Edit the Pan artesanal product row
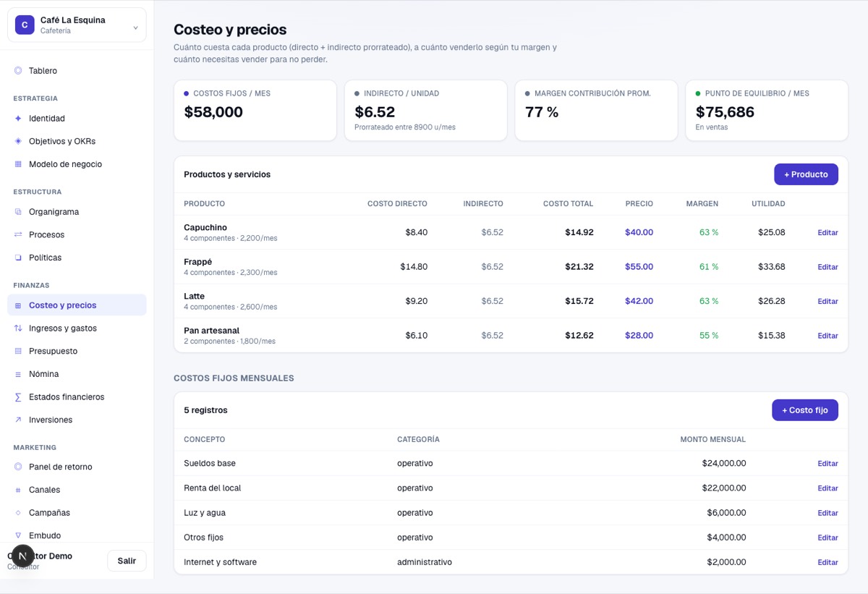The height and width of the screenshot is (594, 868). [827, 336]
